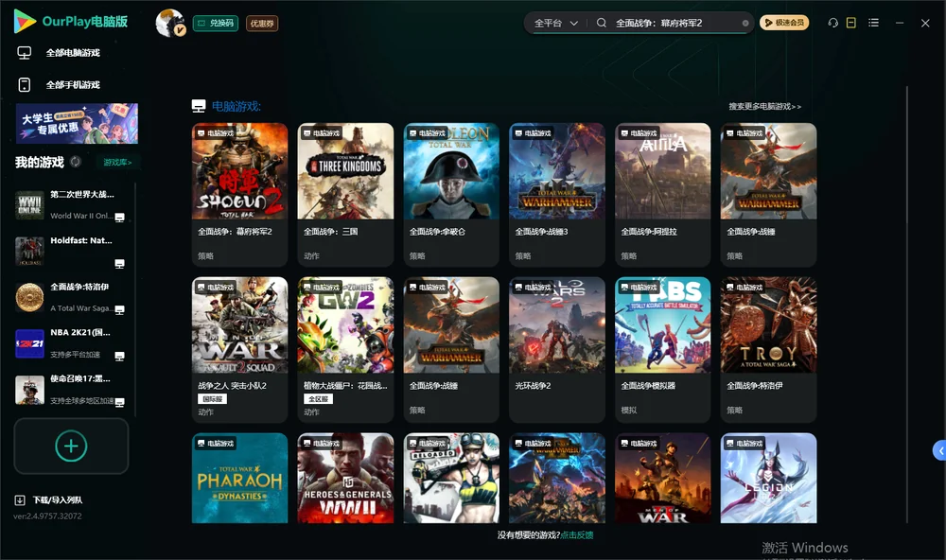Select 全部手机游戏 in sidebar

(73, 85)
